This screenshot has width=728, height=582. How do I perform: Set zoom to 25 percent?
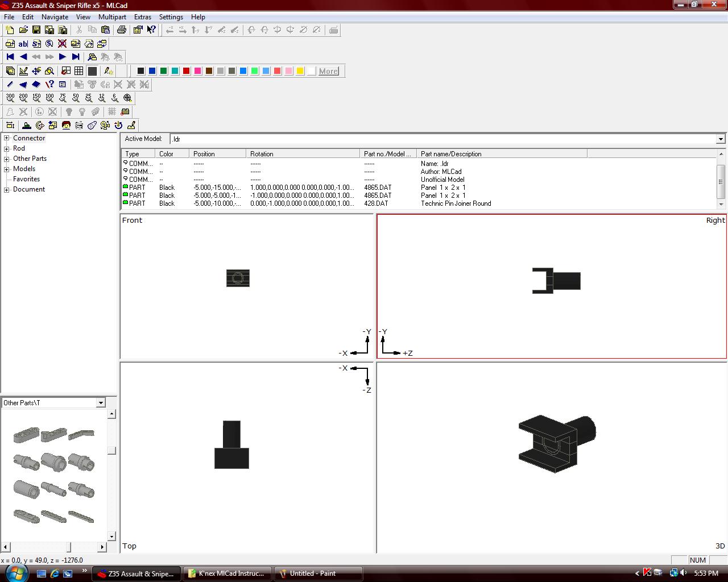(89, 98)
